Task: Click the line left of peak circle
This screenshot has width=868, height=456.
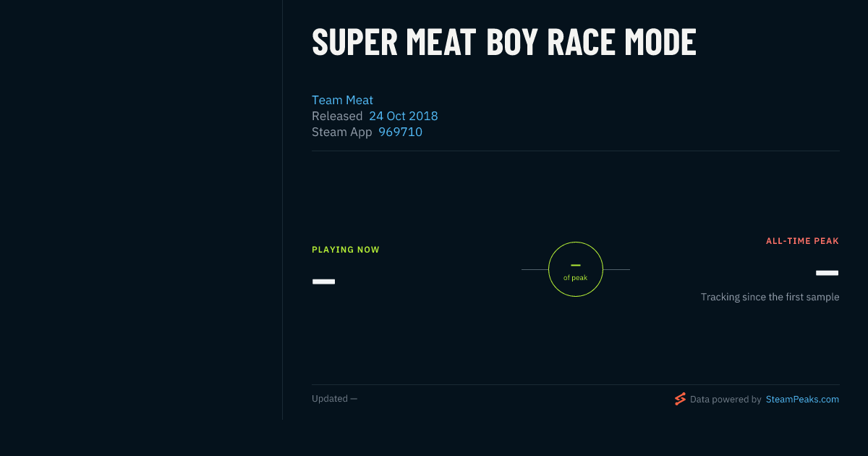Action: pos(535,269)
